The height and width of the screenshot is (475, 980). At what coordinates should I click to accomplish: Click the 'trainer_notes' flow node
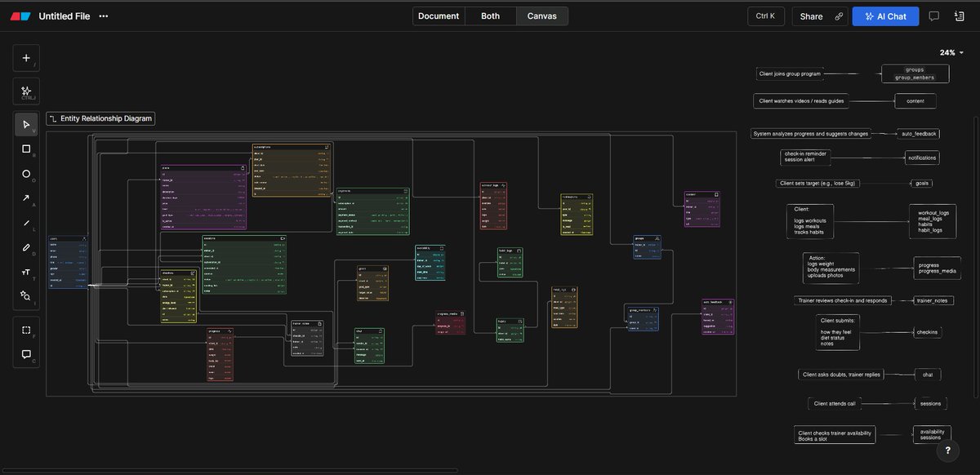[x=931, y=300]
